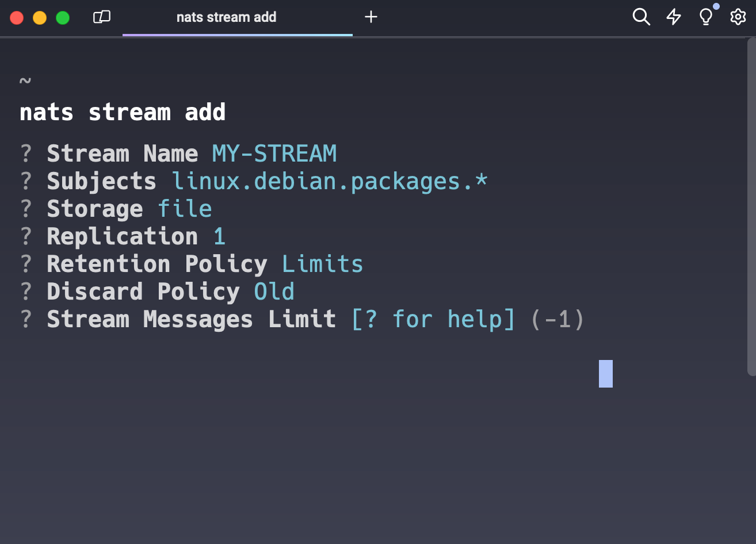The width and height of the screenshot is (756, 544).
Task: Select the nats stream add tab
Action: click(226, 17)
